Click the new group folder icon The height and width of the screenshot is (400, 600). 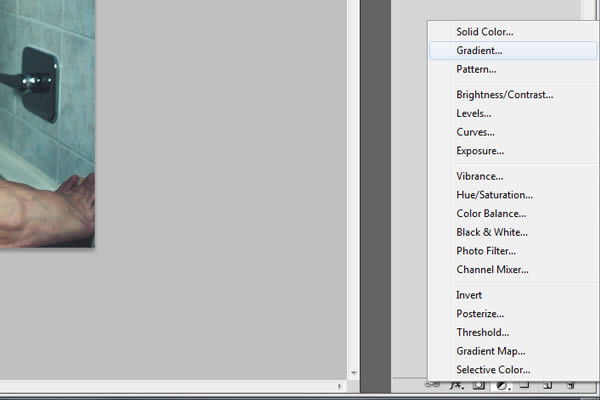pos(526,384)
